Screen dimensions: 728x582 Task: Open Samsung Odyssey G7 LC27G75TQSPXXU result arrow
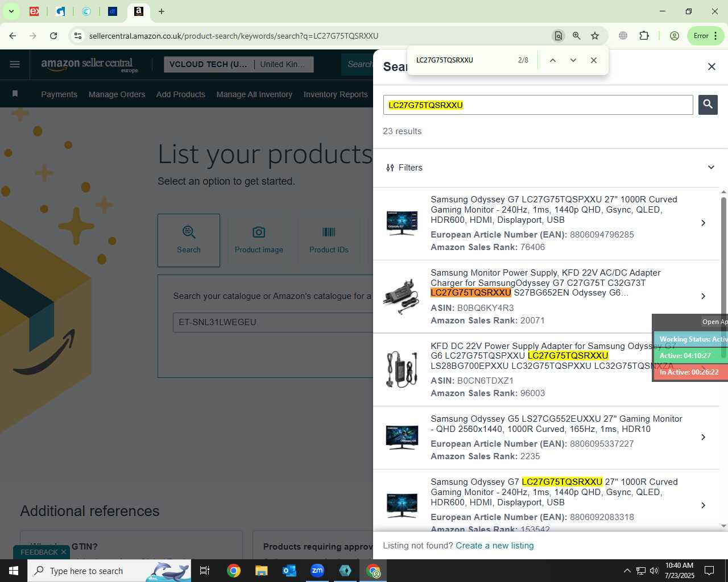pos(704,223)
